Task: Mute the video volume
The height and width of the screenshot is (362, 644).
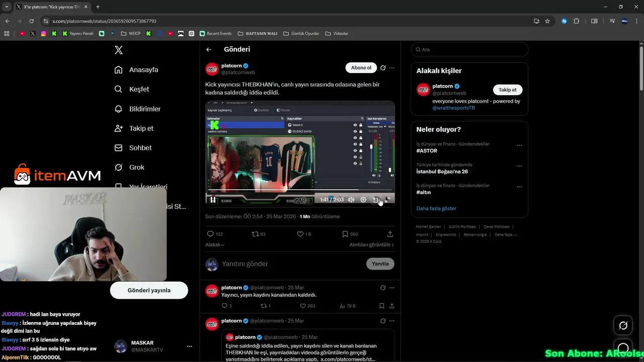Action: pyautogui.click(x=351, y=200)
